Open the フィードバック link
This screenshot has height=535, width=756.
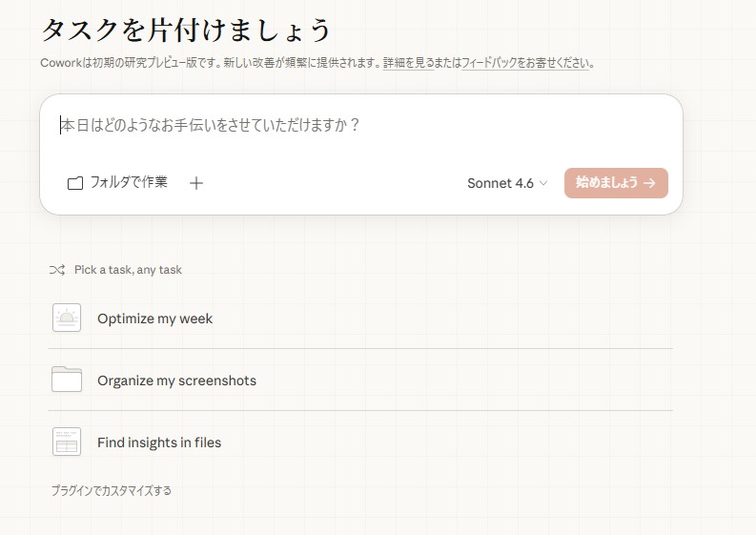488,63
